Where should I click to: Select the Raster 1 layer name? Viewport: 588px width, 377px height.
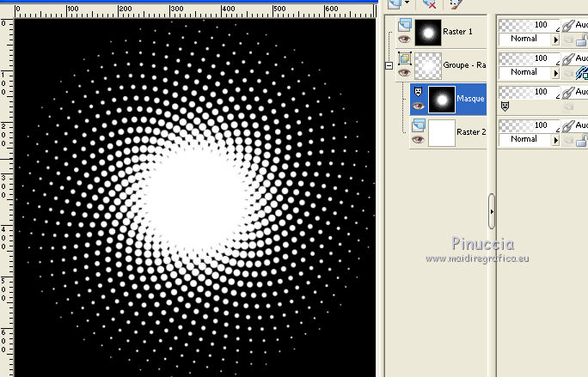457,32
